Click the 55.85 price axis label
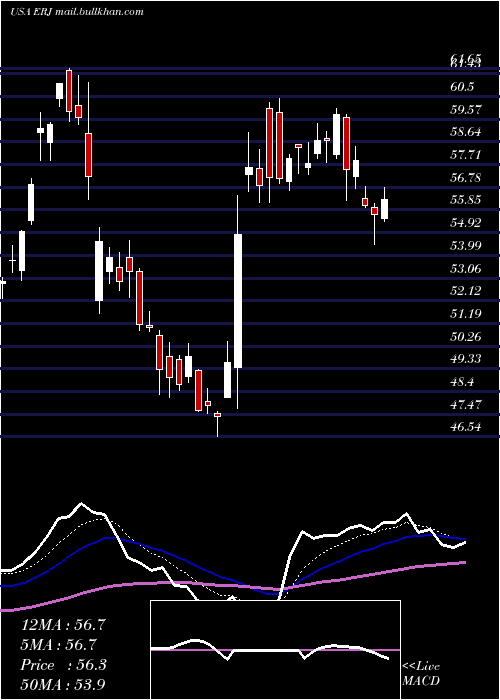This screenshot has height=700, width=500. click(x=466, y=200)
